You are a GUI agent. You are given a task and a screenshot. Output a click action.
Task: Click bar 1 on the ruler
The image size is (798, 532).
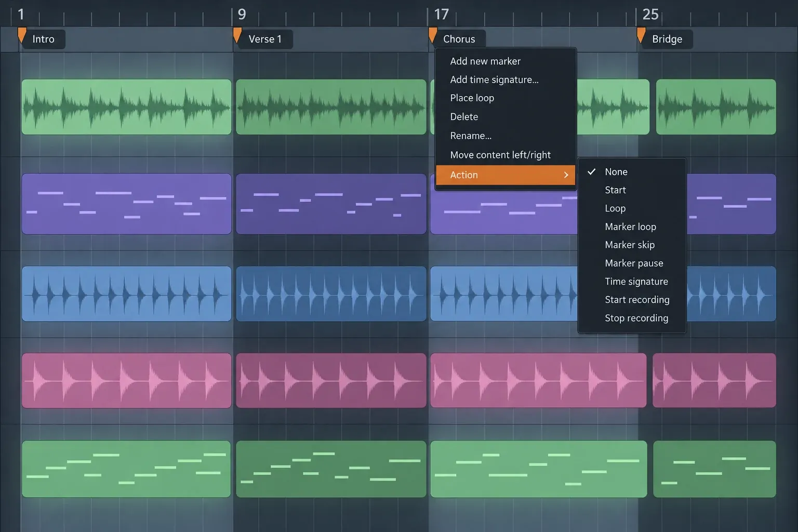tap(21, 14)
